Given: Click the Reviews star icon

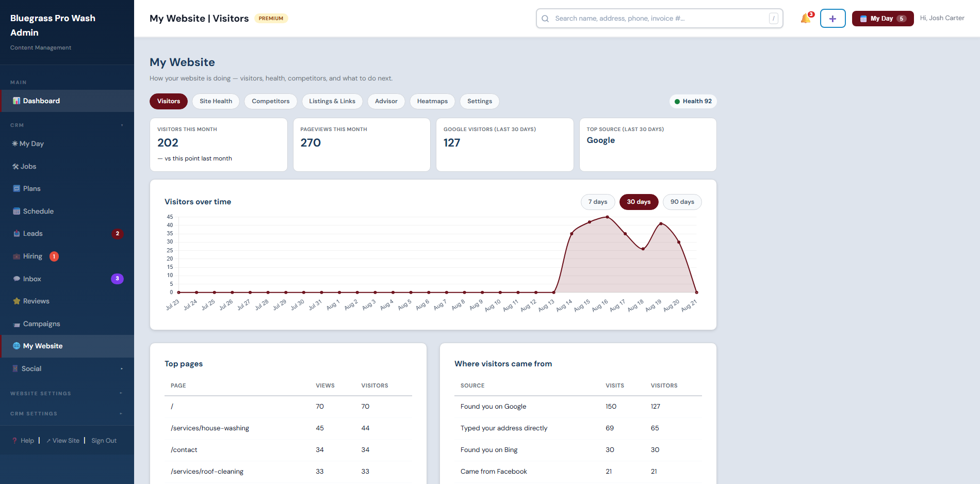Looking at the screenshot, I should (x=17, y=301).
